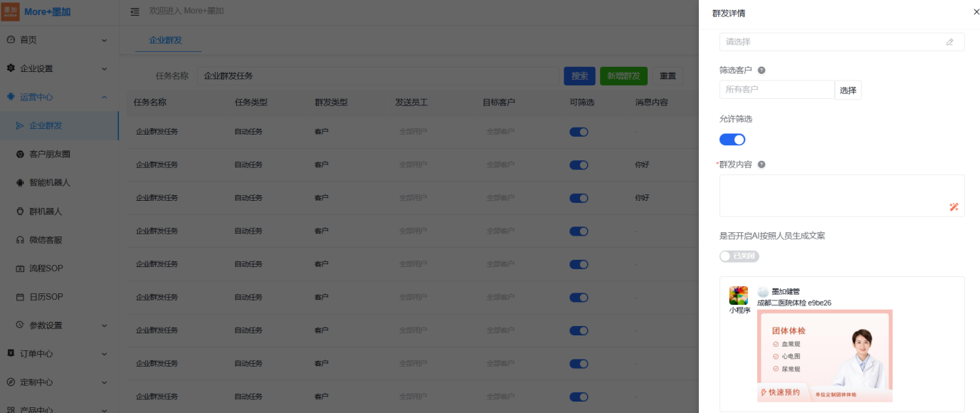The image size is (980, 413).
Task: Open 流程SOP menu item
Action: click(x=46, y=268)
